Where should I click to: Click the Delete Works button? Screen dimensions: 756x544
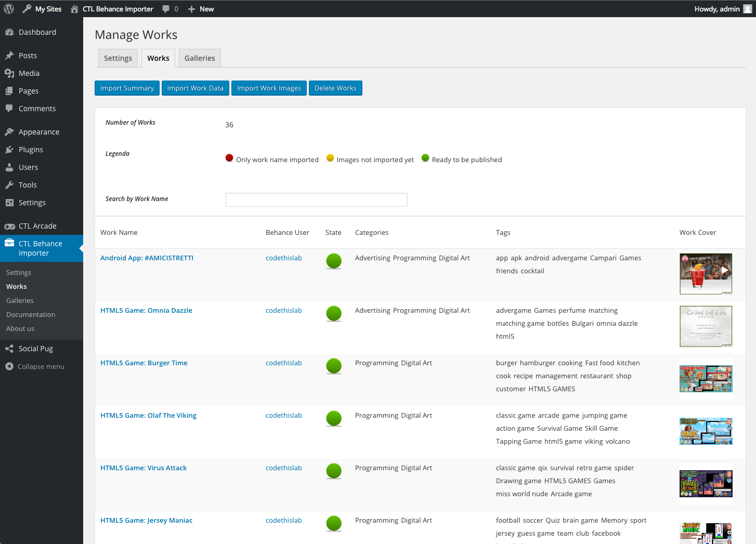pos(335,88)
